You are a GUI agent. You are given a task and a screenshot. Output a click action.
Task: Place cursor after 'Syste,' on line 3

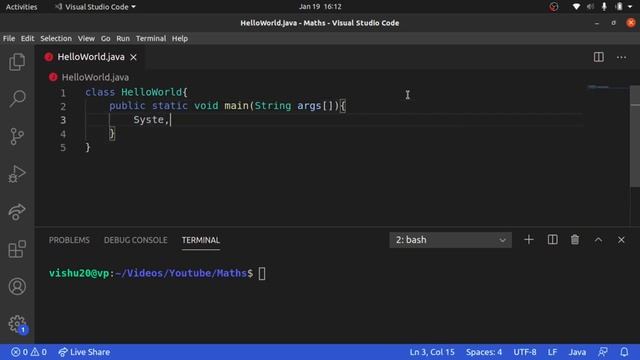click(170, 120)
